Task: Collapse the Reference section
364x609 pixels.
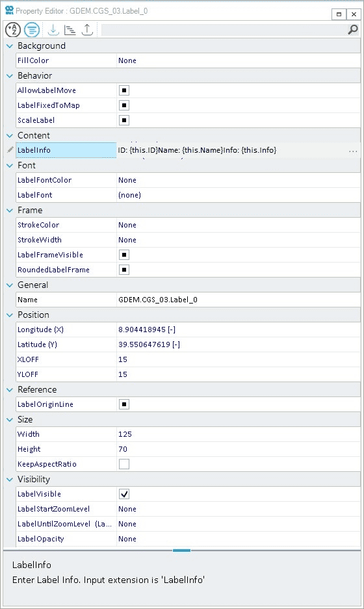Action: pyautogui.click(x=10, y=389)
